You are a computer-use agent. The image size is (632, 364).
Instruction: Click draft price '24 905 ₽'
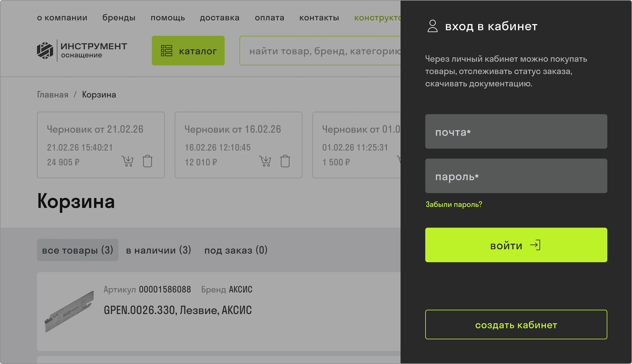(63, 162)
